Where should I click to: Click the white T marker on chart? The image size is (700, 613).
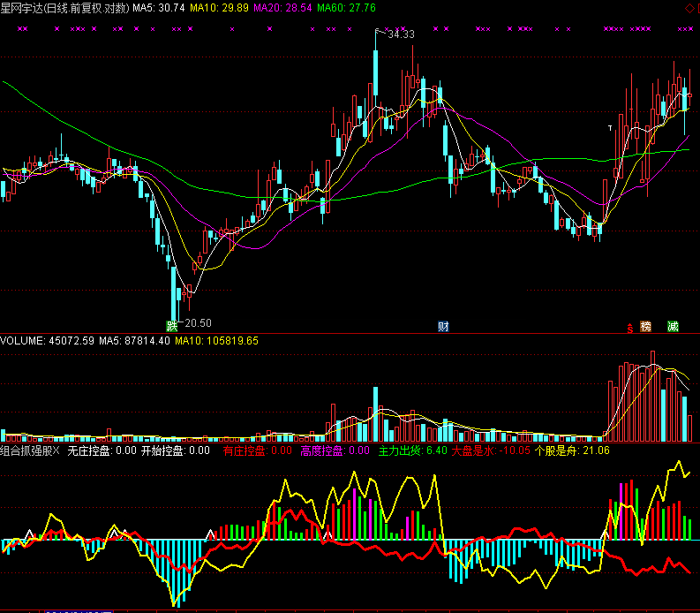click(x=610, y=128)
